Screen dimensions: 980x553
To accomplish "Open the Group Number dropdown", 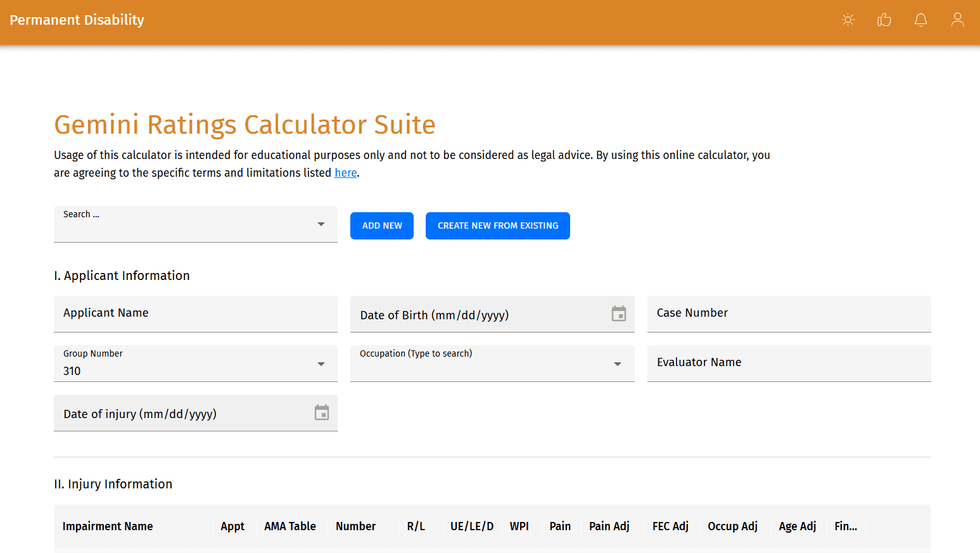I will click(196, 364).
